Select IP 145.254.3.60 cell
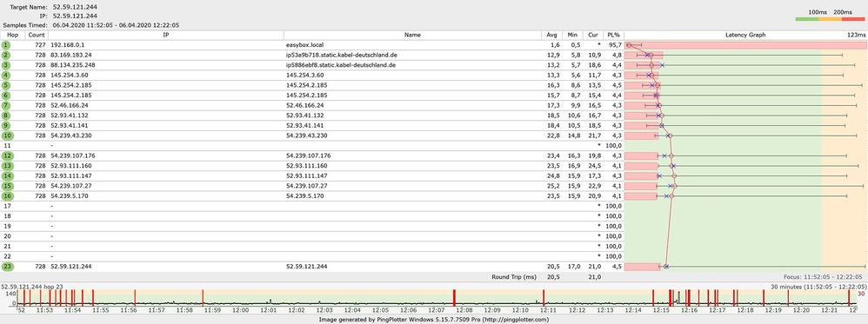868x324 pixels. click(70, 76)
